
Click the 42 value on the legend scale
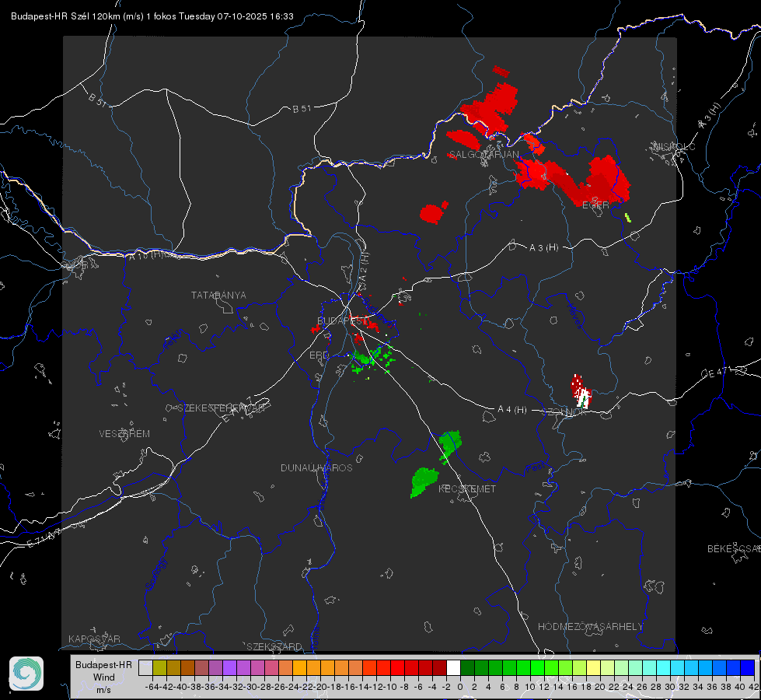[x=754, y=687]
